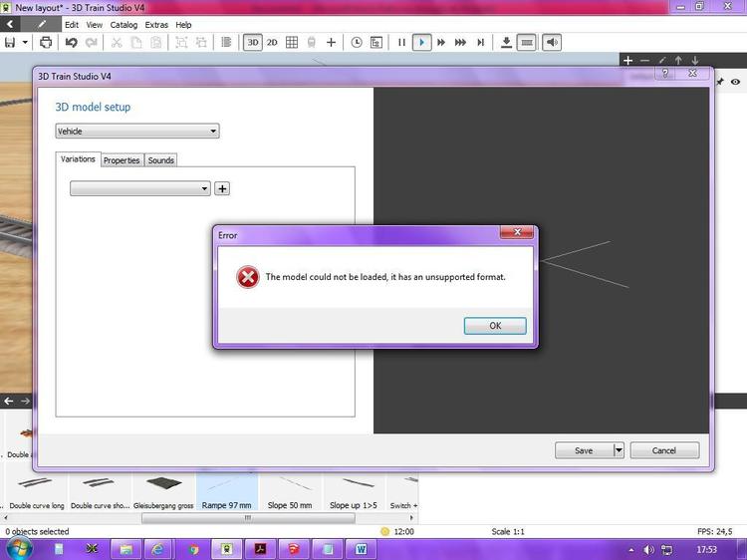Image resolution: width=747 pixels, height=560 pixels.
Task: Click the download import icon
Action: coord(506,43)
